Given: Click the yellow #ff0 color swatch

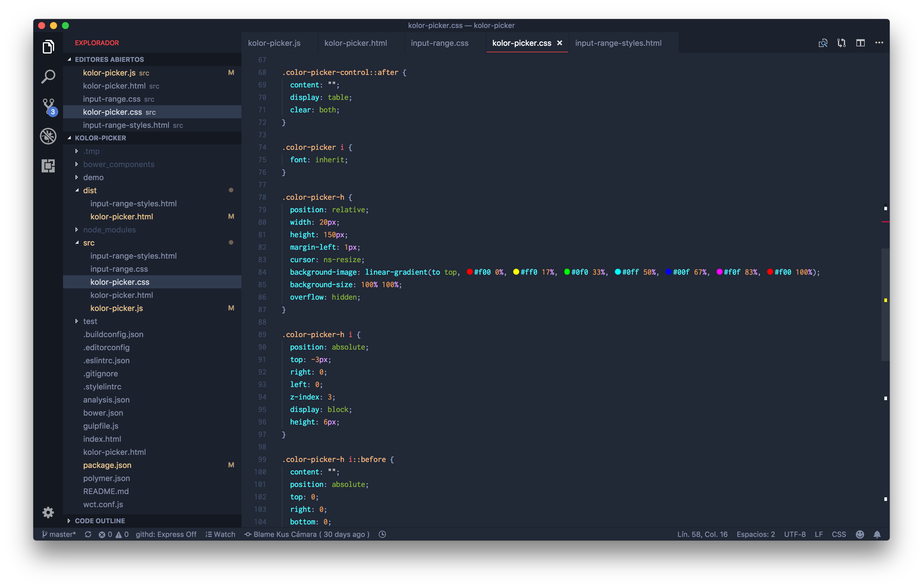Looking at the screenshot, I should point(516,272).
